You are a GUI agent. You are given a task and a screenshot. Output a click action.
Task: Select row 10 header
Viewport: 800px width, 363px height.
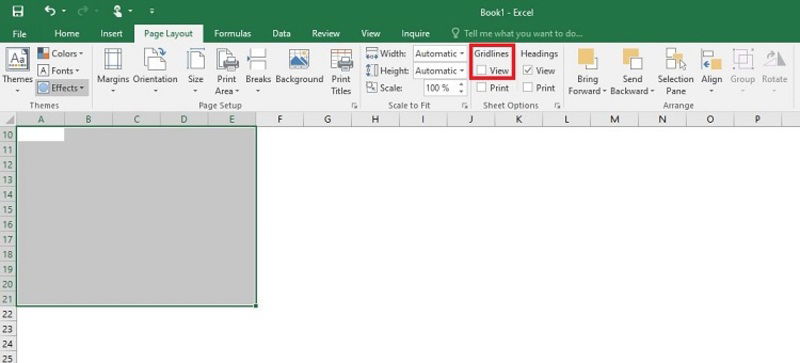[8, 135]
